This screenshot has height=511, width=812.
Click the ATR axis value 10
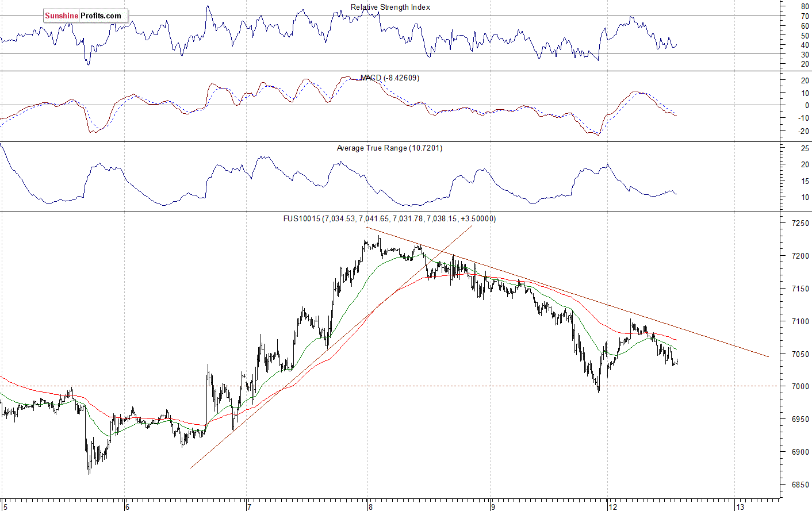[x=805, y=197]
